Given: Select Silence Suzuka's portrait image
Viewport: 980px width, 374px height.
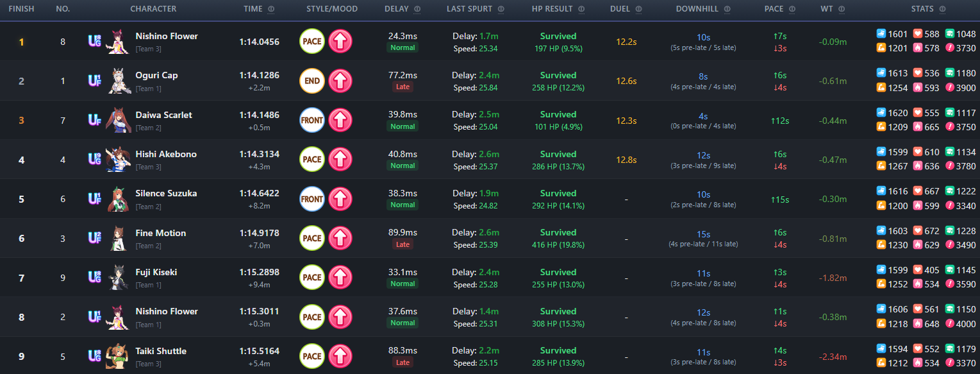Looking at the screenshot, I should [117, 199].
